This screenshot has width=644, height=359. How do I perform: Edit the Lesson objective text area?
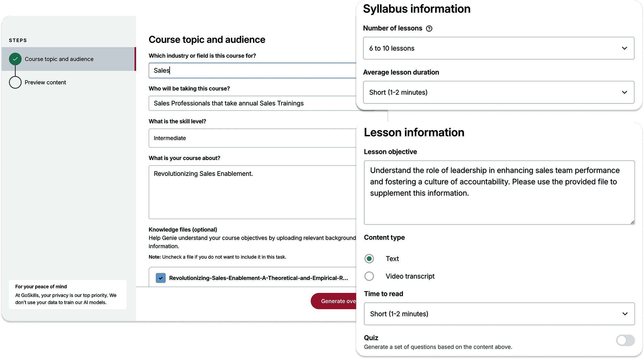(x=499, y=192)
